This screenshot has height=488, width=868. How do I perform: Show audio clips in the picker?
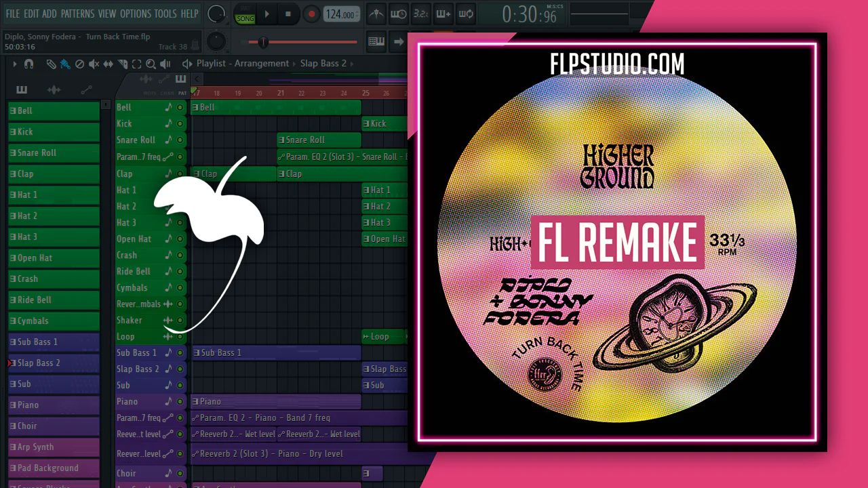point(54,90)
